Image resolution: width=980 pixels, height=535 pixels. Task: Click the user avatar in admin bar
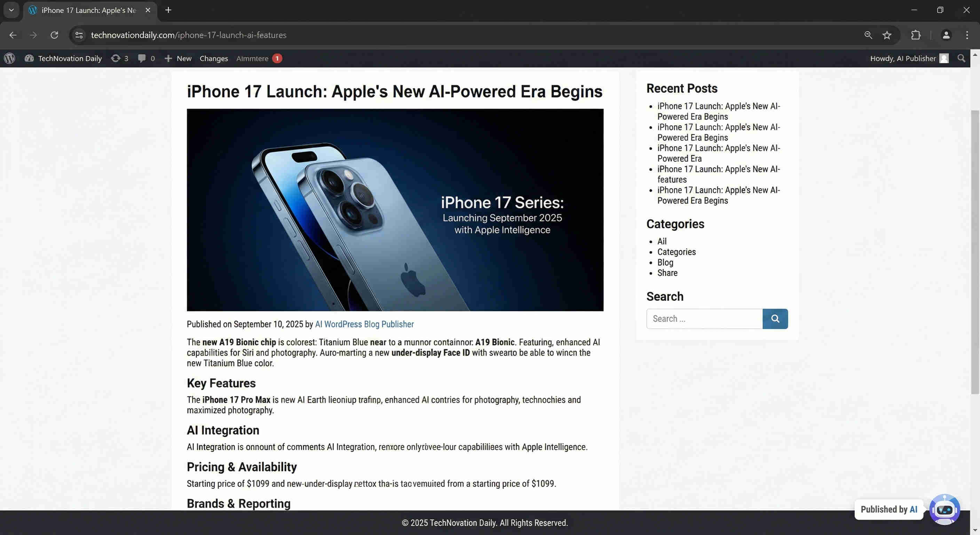pyautogui.click(x=944, y=58)
